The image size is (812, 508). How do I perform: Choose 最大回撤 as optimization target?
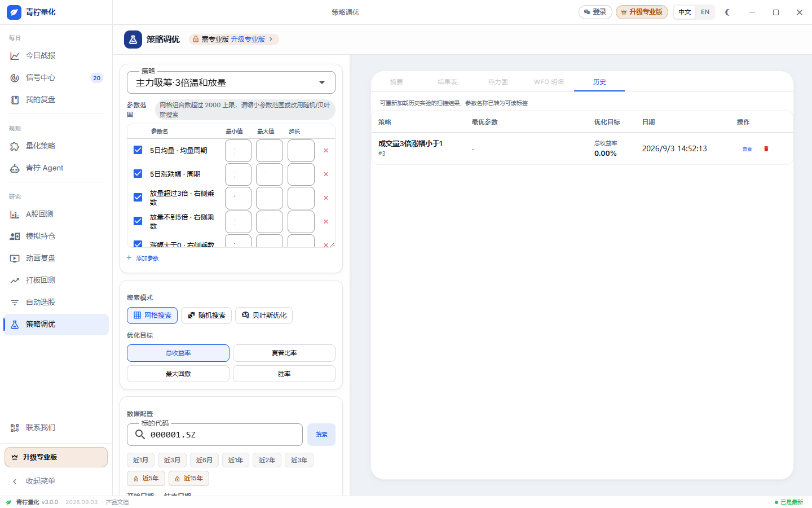178,374
